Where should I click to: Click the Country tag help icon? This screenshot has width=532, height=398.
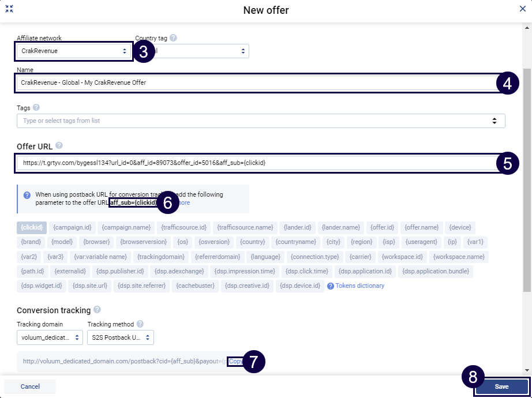click(x=173, y=38)
